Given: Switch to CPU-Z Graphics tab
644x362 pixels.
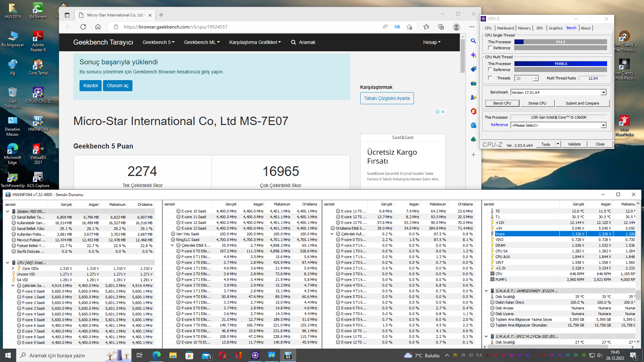Looking at the screenshot, I should click(555, 28).
